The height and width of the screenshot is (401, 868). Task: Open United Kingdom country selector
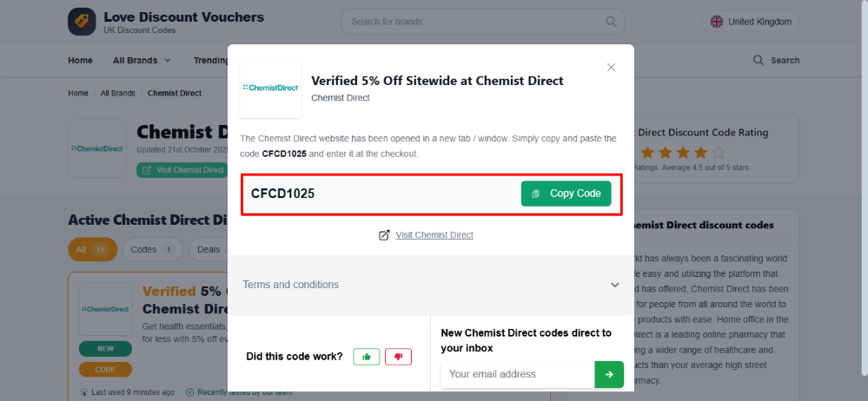pyautogui.click(x=751, y=22)
